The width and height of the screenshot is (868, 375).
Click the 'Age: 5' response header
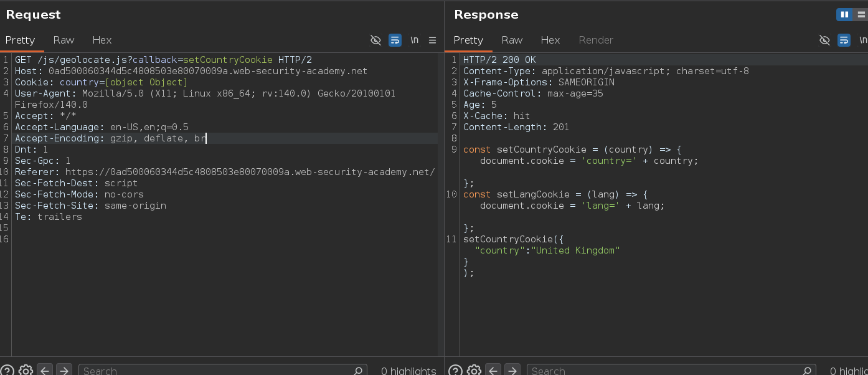click(480, 105)
